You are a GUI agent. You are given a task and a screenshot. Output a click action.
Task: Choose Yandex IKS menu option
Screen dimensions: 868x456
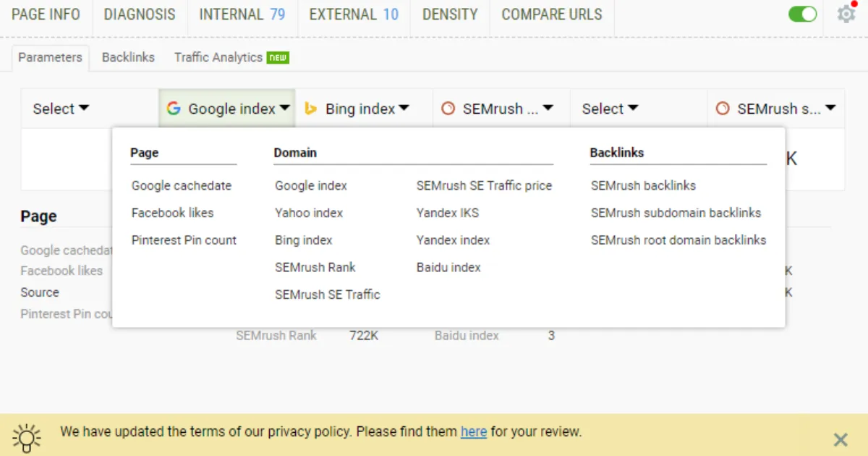click(448, 213)
